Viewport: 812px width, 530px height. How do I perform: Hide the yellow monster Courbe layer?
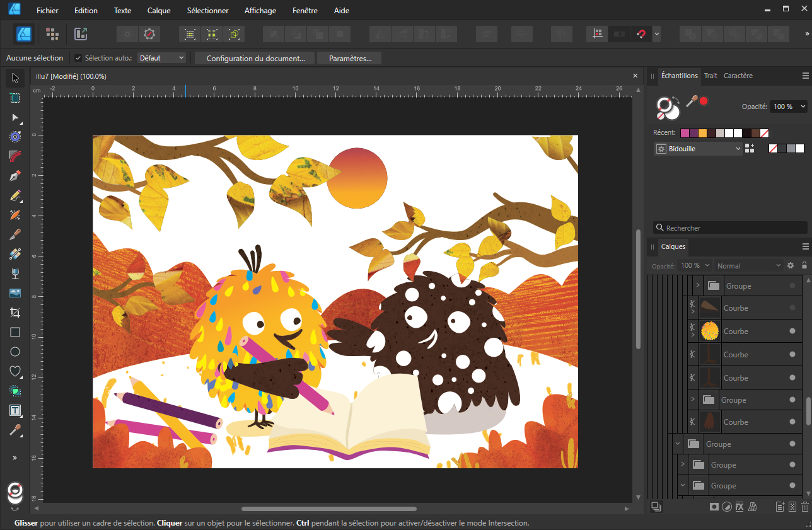(x=792, y=331)
